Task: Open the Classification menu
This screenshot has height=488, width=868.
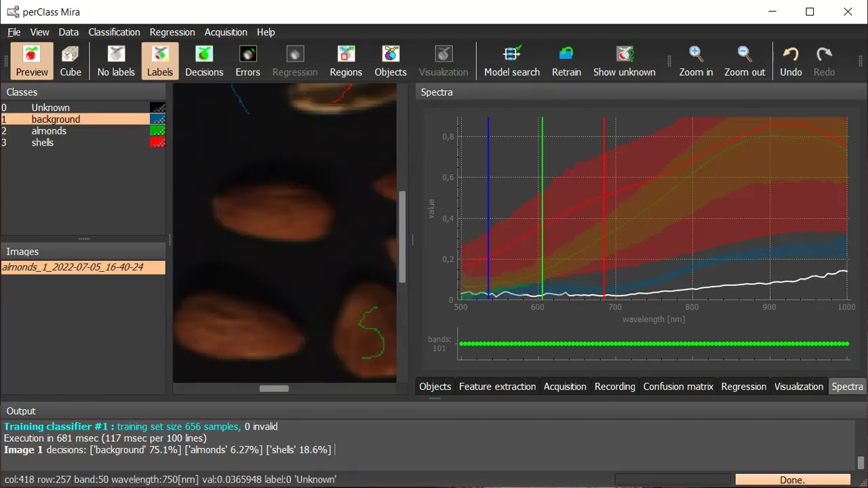Action: point(114,32)
